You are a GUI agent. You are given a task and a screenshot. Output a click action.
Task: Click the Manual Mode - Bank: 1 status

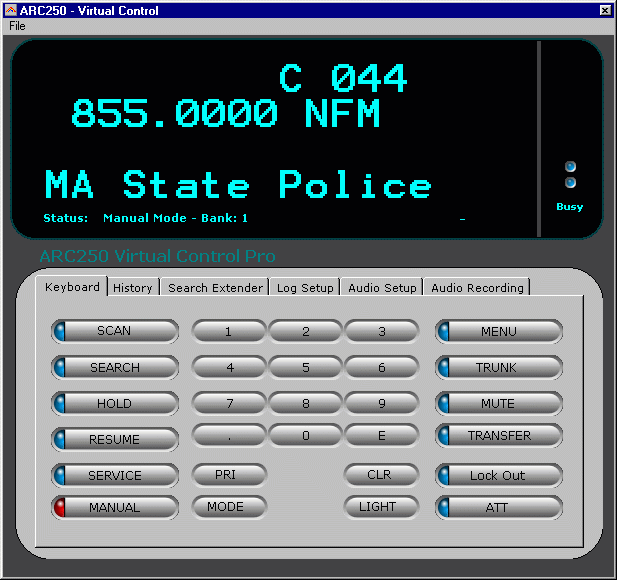click(175, 218)
